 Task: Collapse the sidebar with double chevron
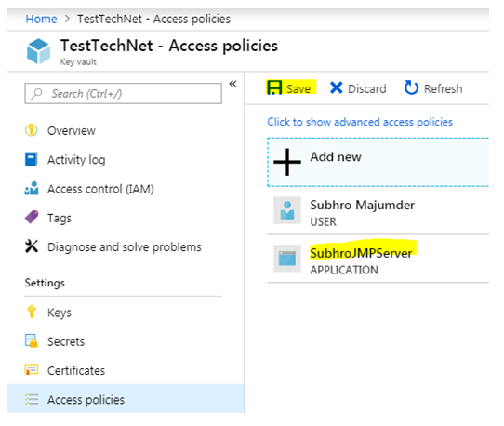coord(233,85)
